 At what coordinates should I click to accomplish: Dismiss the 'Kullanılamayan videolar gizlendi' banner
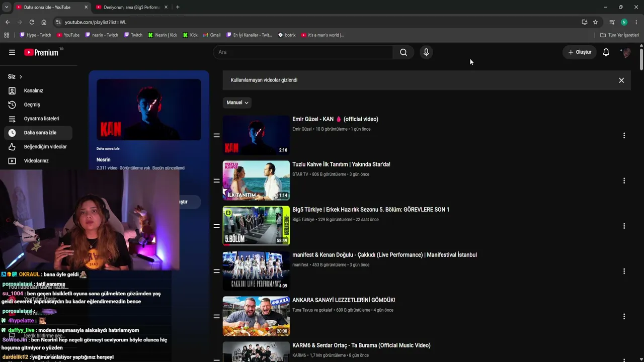621,80
